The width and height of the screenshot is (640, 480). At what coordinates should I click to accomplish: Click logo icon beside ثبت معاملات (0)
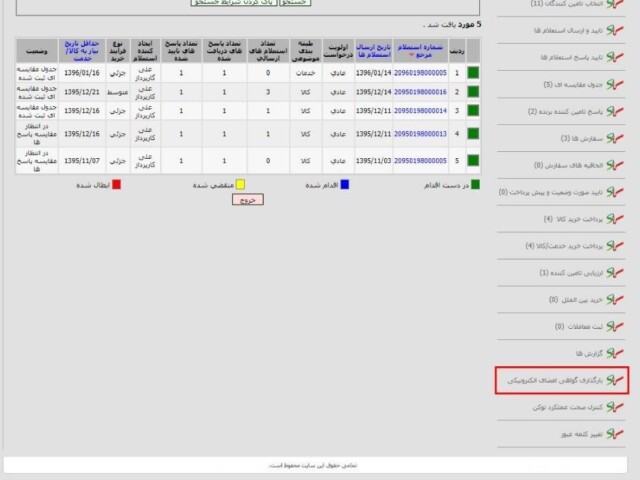point(617,327)
